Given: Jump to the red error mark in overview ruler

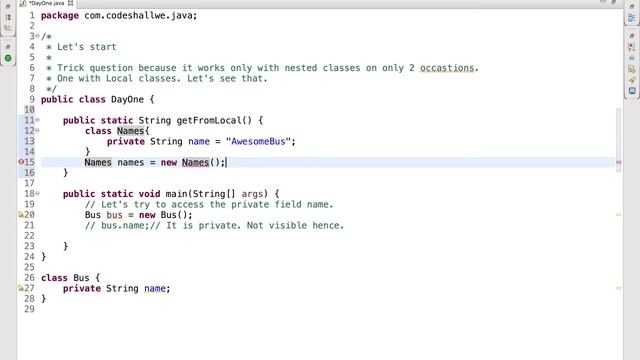Looking at the screenshot, I should tap(618, 162).
